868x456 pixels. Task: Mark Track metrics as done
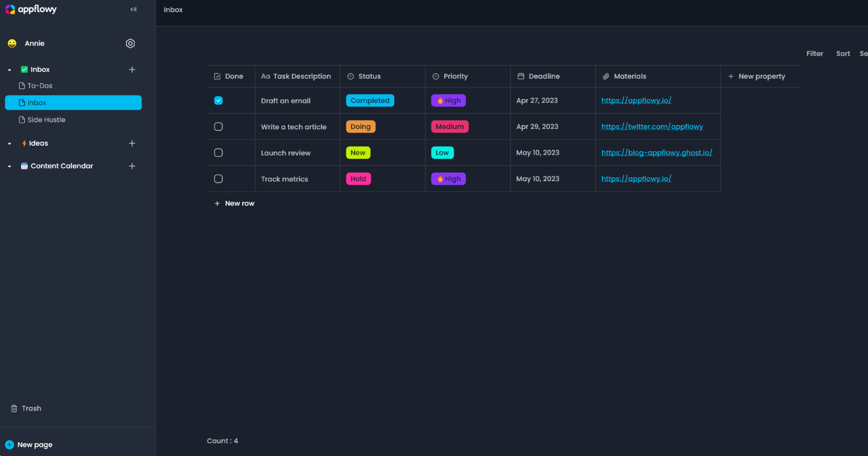point(218,179)
